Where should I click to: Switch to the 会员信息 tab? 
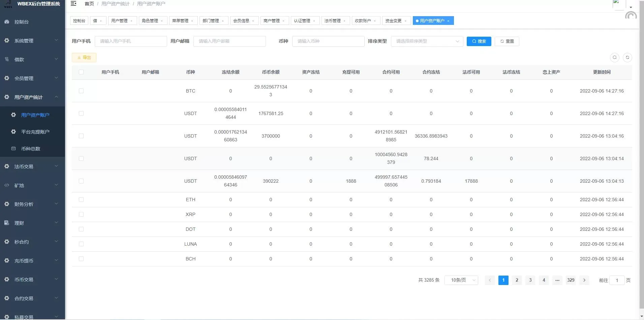(241, 21)
